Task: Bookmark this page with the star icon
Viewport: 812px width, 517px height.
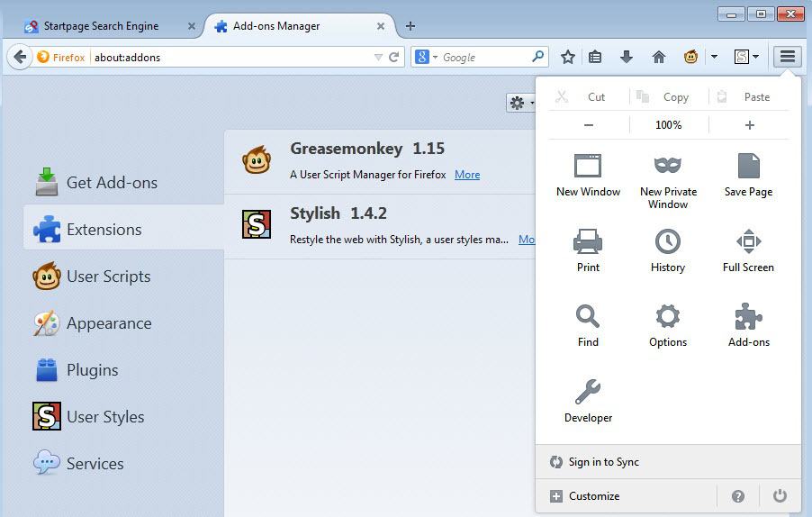Action: (x=568, y=57)
